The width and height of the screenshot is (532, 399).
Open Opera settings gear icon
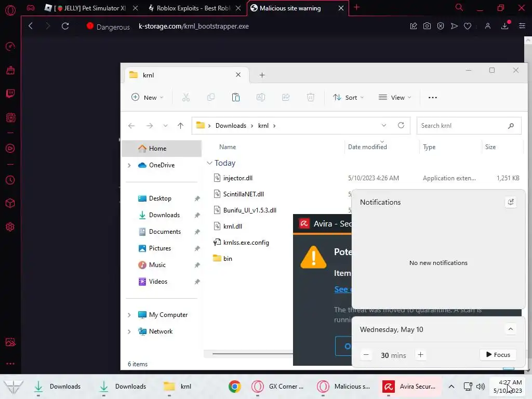[x=10, y=227]
